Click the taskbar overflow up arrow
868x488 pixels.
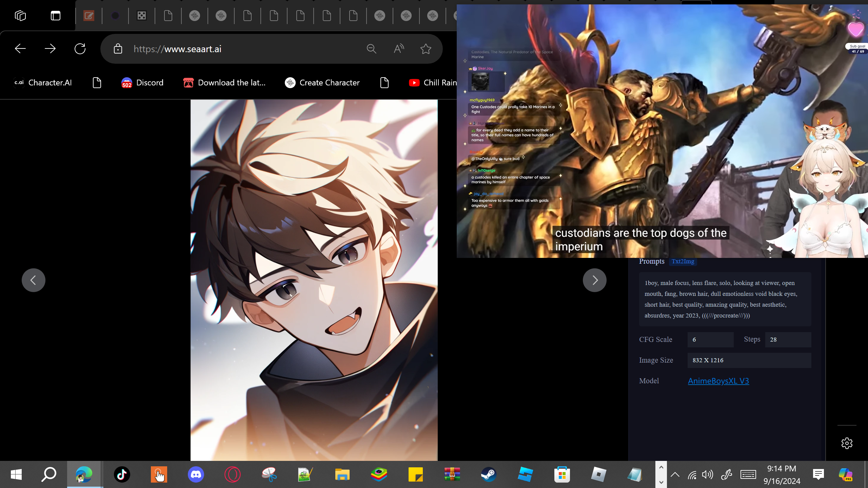[x=661, y=467]
